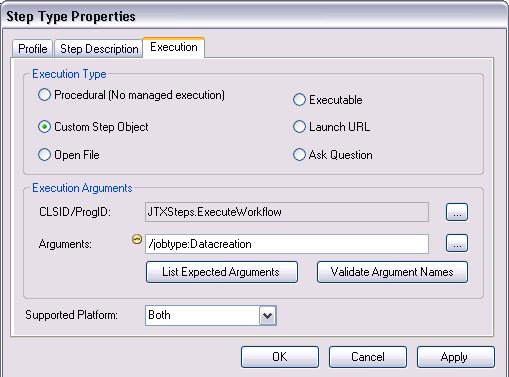Open the Step Description tab
The width and height of the screenshot is (509, 377).
[99, 49]
